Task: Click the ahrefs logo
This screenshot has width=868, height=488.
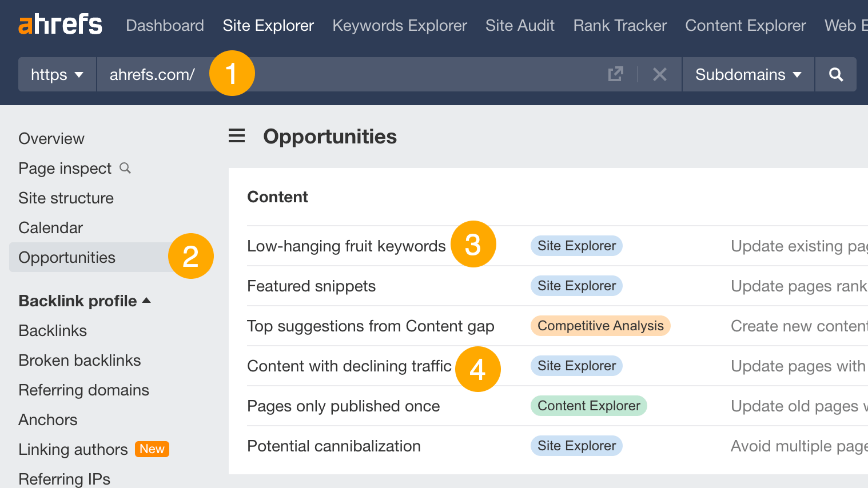Action: [x=59, y=24]
